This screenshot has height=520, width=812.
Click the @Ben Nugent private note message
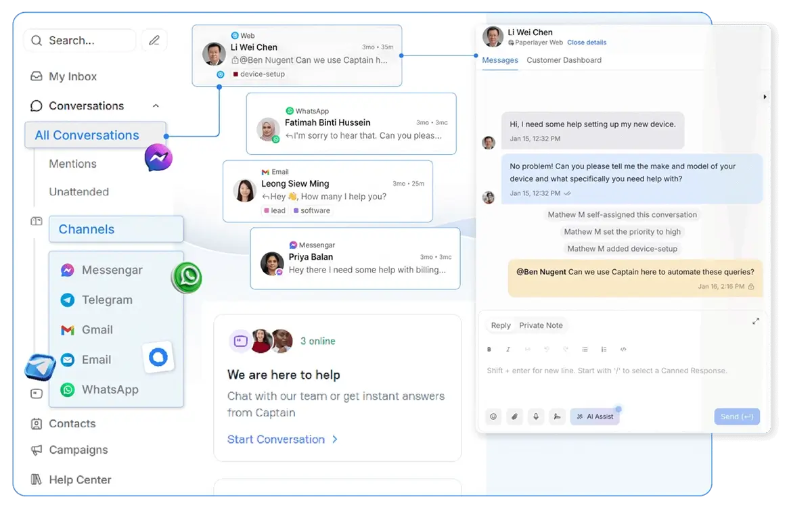click(x=635, y=279)
